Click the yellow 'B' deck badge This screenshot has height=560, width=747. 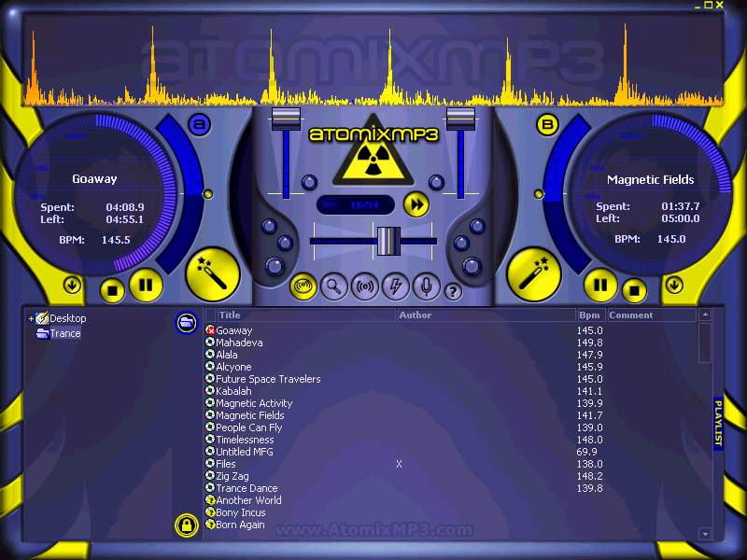point(547,125)
